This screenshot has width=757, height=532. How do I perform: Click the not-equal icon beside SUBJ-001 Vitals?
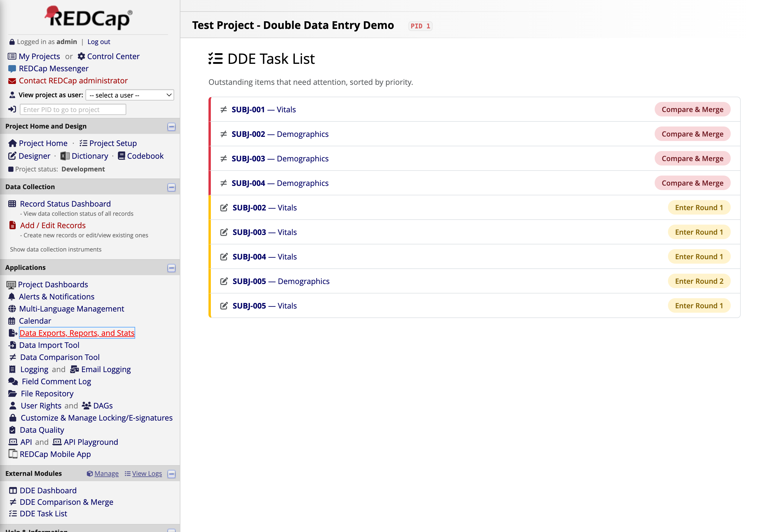(224, 109)
